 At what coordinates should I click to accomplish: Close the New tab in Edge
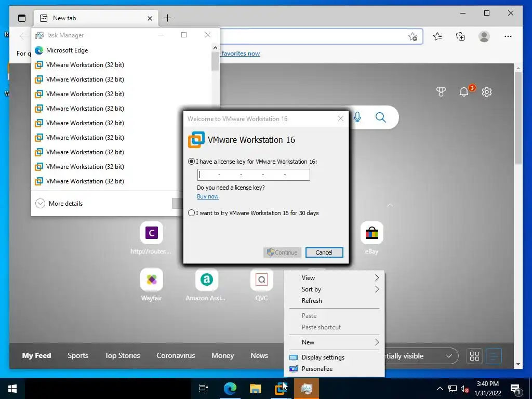(150, 18)
